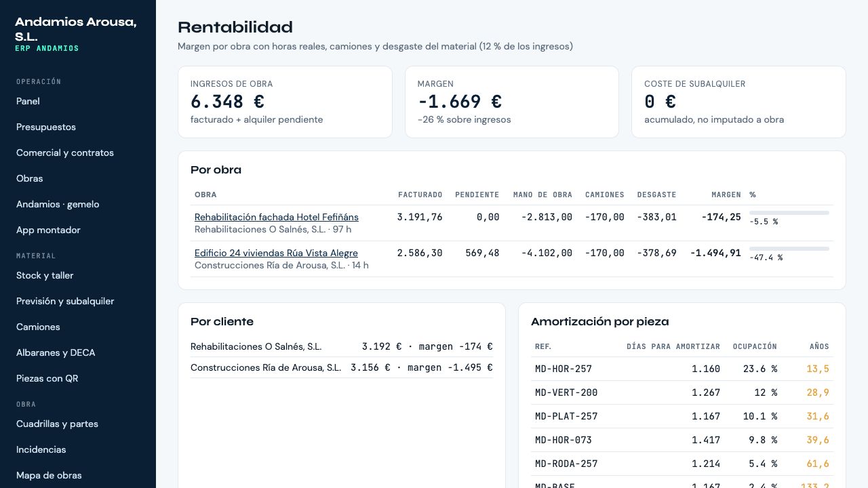Open Rehabilitación fachada Hotel Fefiñáns link
Viewport: 868px width, 488px height.
tap(277, 217)
